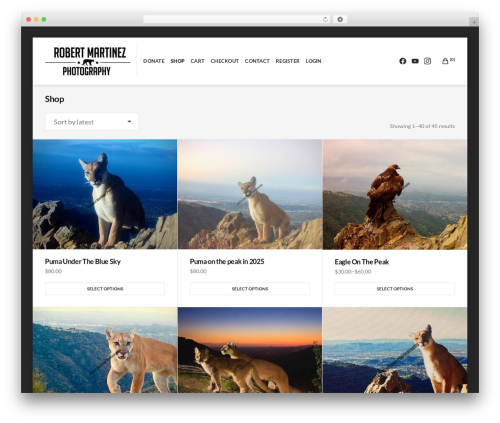Open the Donate menu item
Image resolution: width=500 pixels, height=423 pixels.
click(154, 61)
